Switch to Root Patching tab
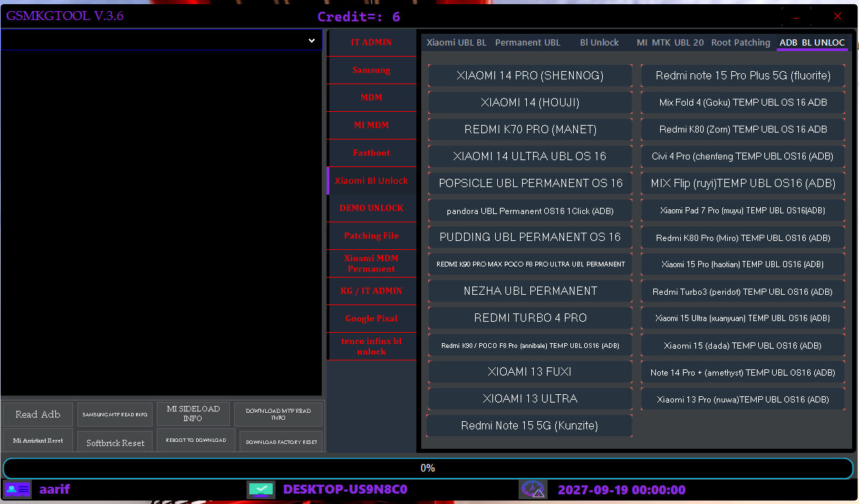Viewport: 859px width, 504px height. [x=741, y=43]
